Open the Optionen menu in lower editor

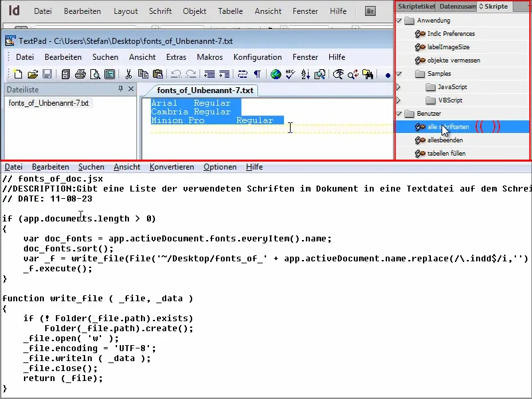[x=220, y=167]
